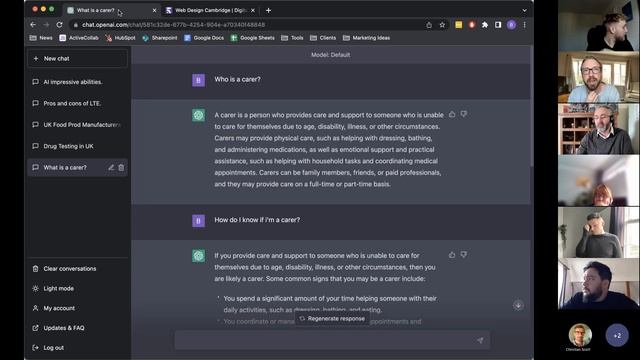
Task: Start a New chat
Action: pyautogui.click(x=78, y=59)
